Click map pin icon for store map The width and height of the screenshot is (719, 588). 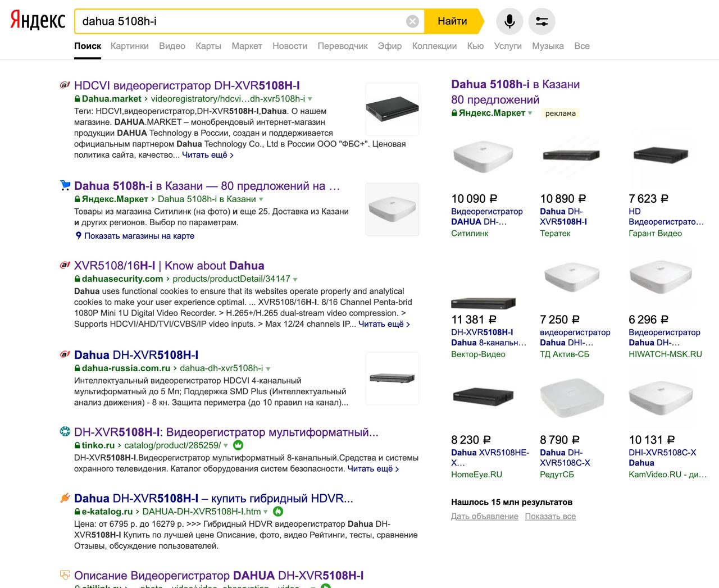(79, 236)
